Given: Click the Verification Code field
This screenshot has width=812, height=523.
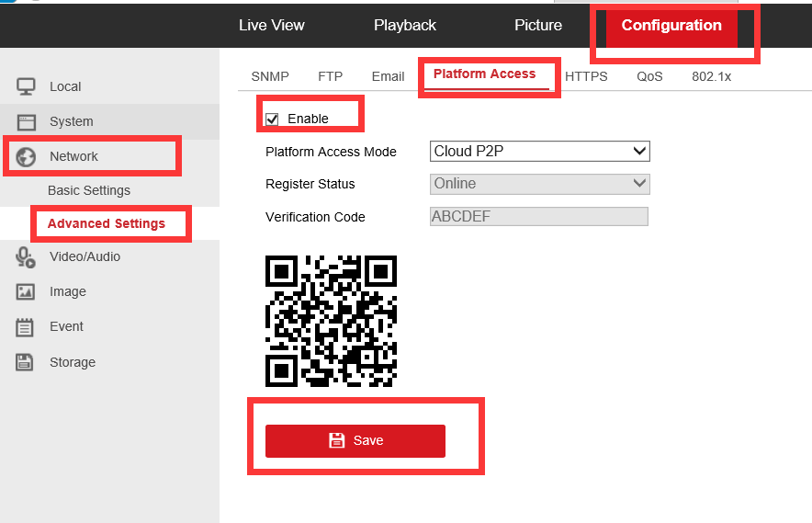Looking at the screenshot, I should tap(539, 216).
